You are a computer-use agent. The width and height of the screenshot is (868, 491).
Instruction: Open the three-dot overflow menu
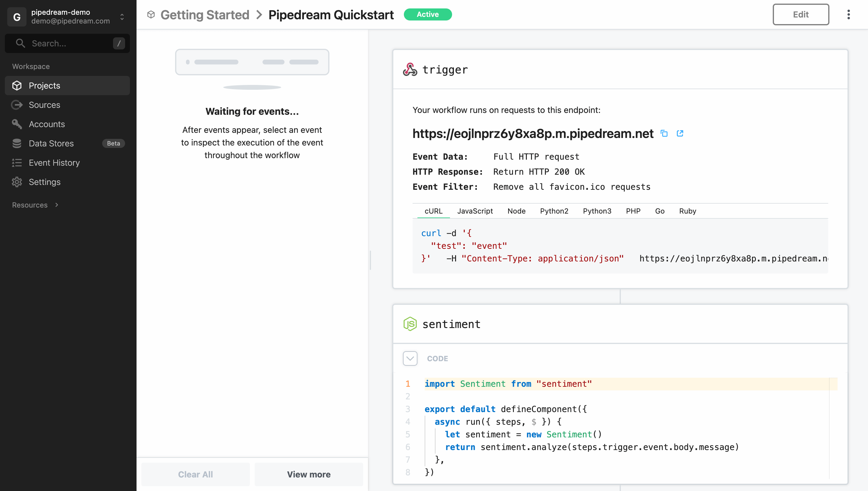point(849,14)
